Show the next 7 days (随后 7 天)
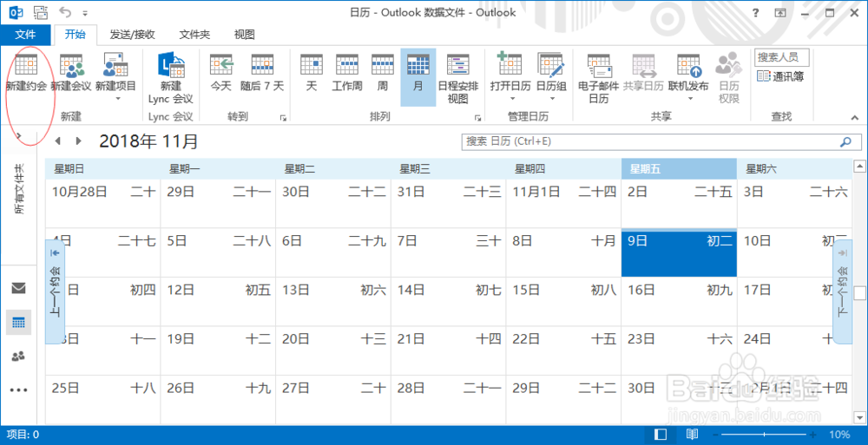Image resolution: width=868 pixels, height=445 pixels. (262, 73)
